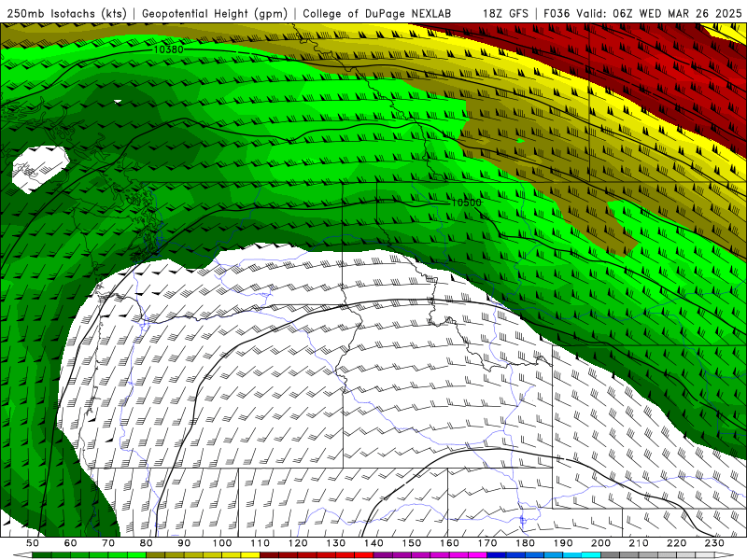Click the 140 value on the color scale
747x560 pixels.
[x=373, y=543]
